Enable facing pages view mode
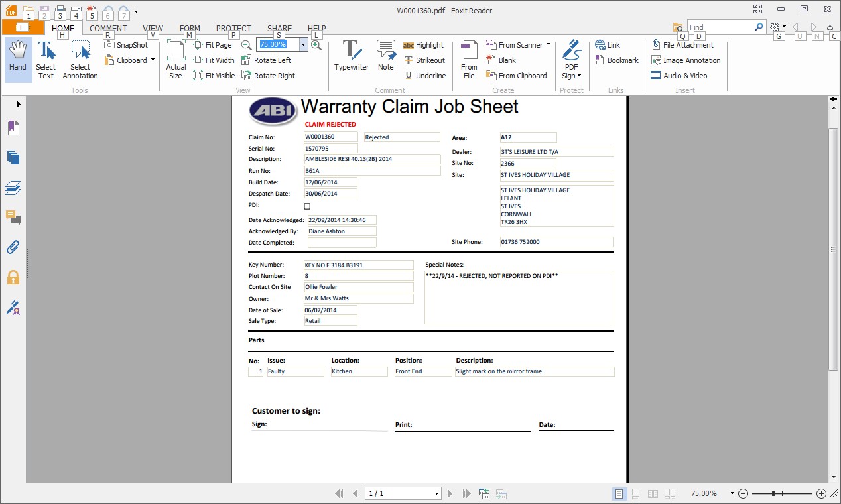Viewport: 841px width, 504px height. pyautogui.click(x=653, y=494)
